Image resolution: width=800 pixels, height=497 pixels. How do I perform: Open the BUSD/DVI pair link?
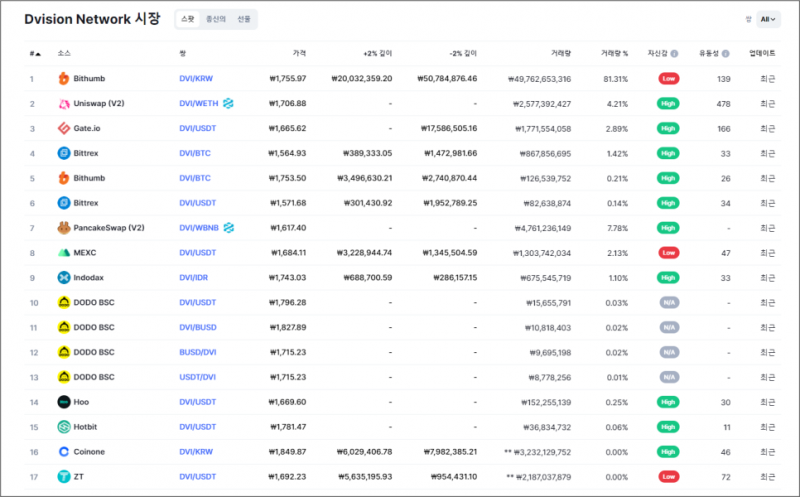point(198,352)
